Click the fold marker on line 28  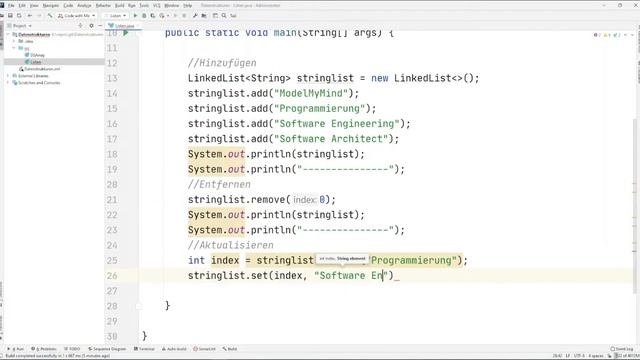(x=139, y=306)
